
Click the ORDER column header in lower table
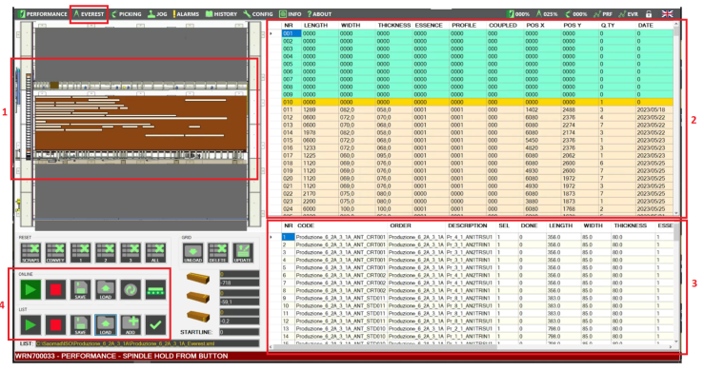click(x=400, y=225)
